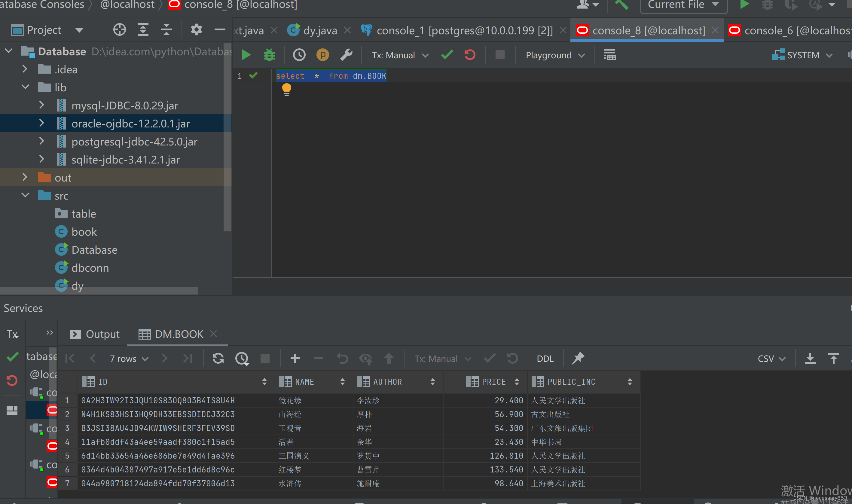Open the wrench settings icon in console toolbar
This screenshot has height=504, width=852.
(346, 55)
